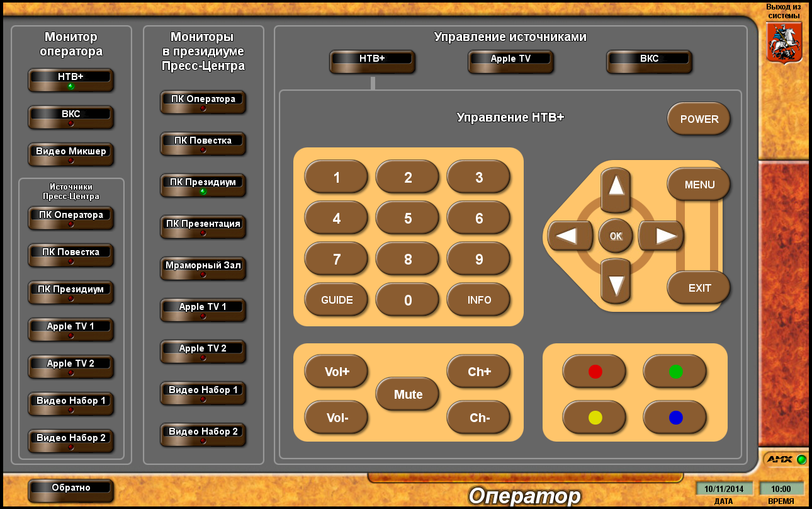
Task: Select ПК Президиум in press-center sources
Action: [x=70, y=292]
